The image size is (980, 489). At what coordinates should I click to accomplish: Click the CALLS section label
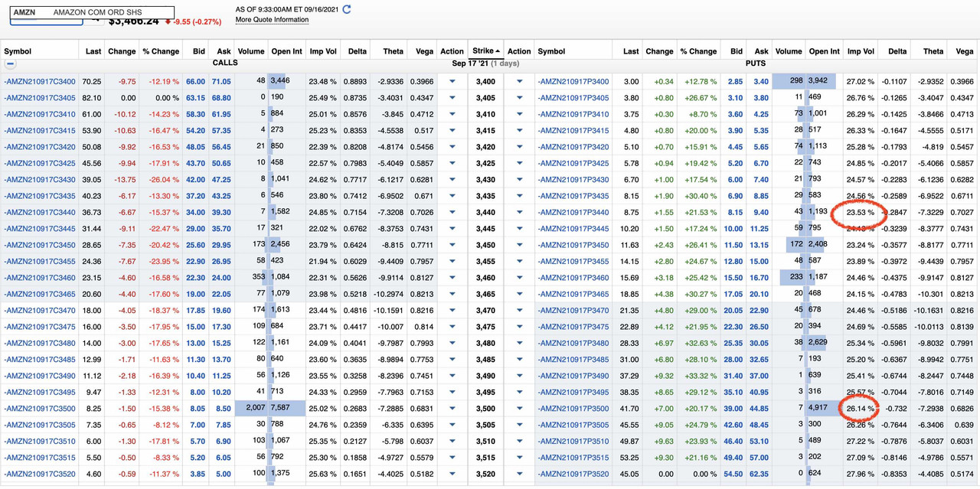coord(224,64)
